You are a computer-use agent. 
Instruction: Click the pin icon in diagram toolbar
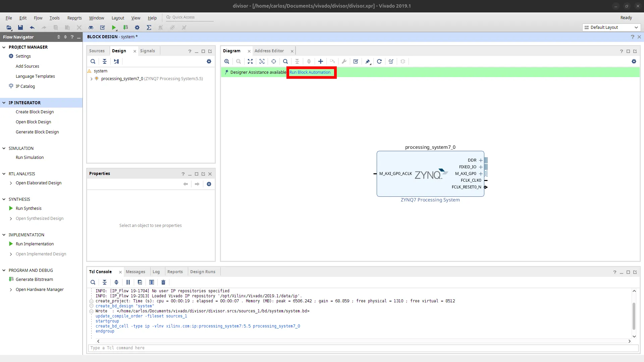click(368, 61)
